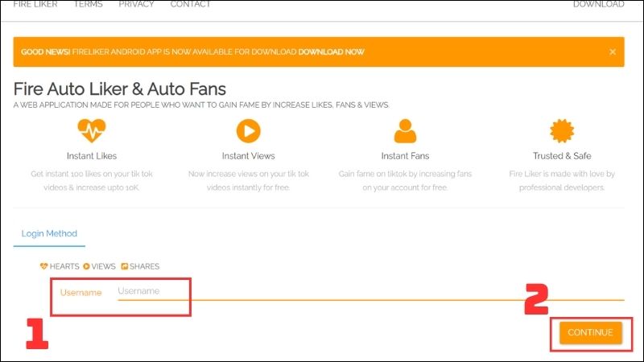Select the Login Method tab

[x=49, y=233]
